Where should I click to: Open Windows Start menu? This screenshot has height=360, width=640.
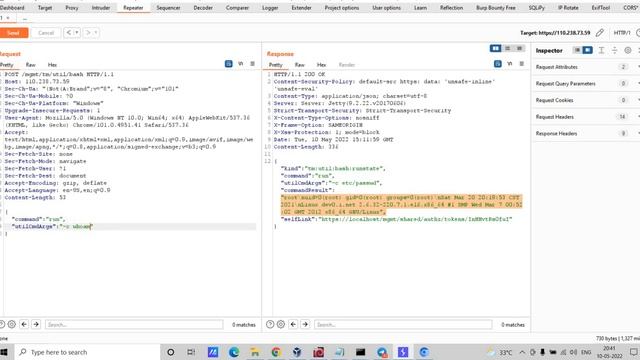pos(4,352)
